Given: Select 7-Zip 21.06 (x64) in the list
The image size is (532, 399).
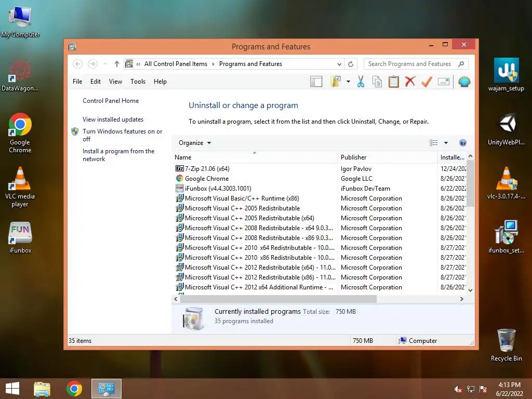Looking at the screenshot, I should coord(207,169).
